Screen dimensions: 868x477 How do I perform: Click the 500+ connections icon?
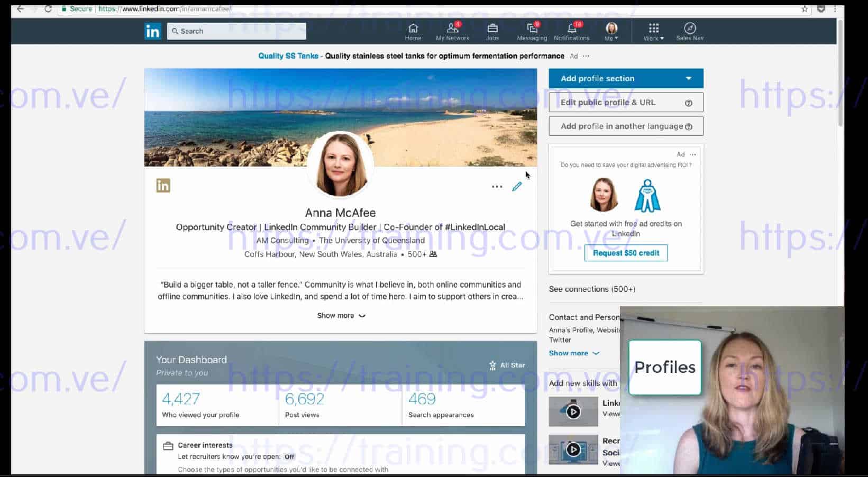(x=433, y=254)
